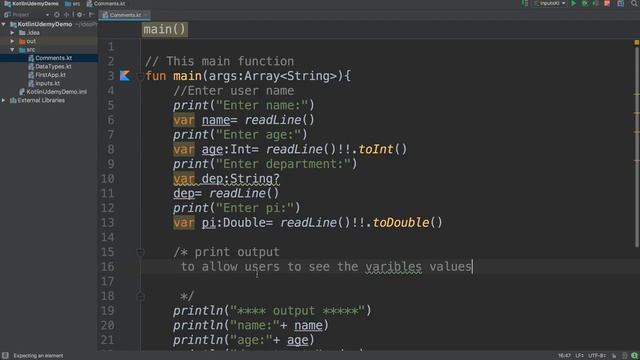Screen dimensions: 640x360
Task: Collapse the src folder
Action: tap(12, 50)
